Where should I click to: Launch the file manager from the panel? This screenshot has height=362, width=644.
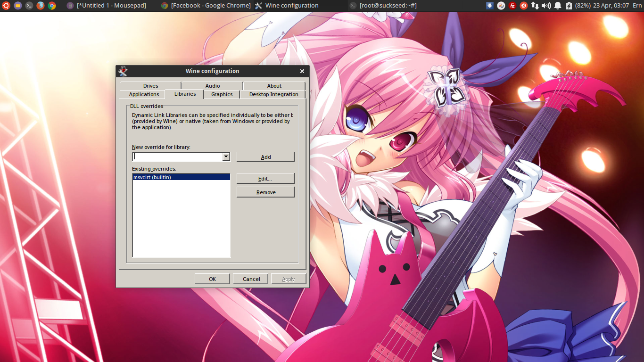coord(17,6)
